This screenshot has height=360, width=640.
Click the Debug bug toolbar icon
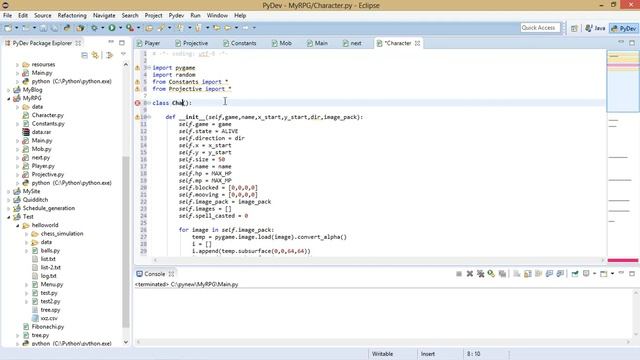tap(94, 28)
